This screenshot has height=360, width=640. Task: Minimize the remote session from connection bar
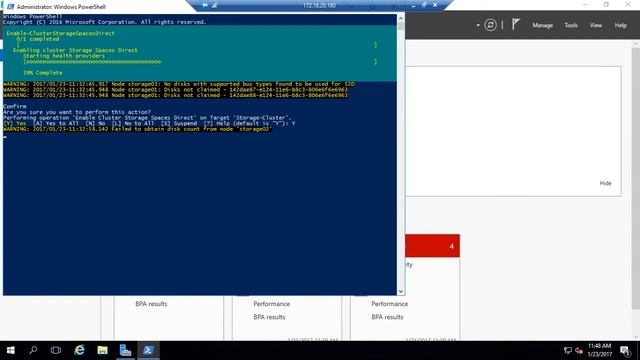coord(413,5)
